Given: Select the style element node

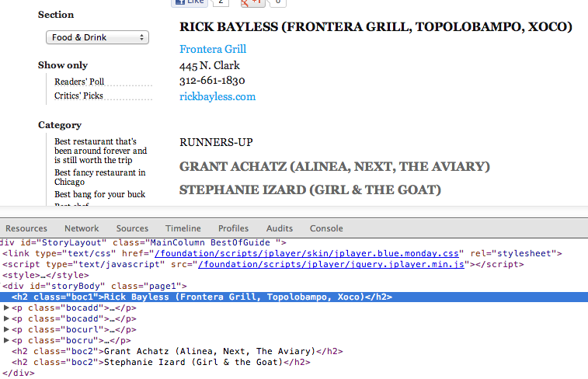Looking at the screenshot, I should [x=45, y=275].
